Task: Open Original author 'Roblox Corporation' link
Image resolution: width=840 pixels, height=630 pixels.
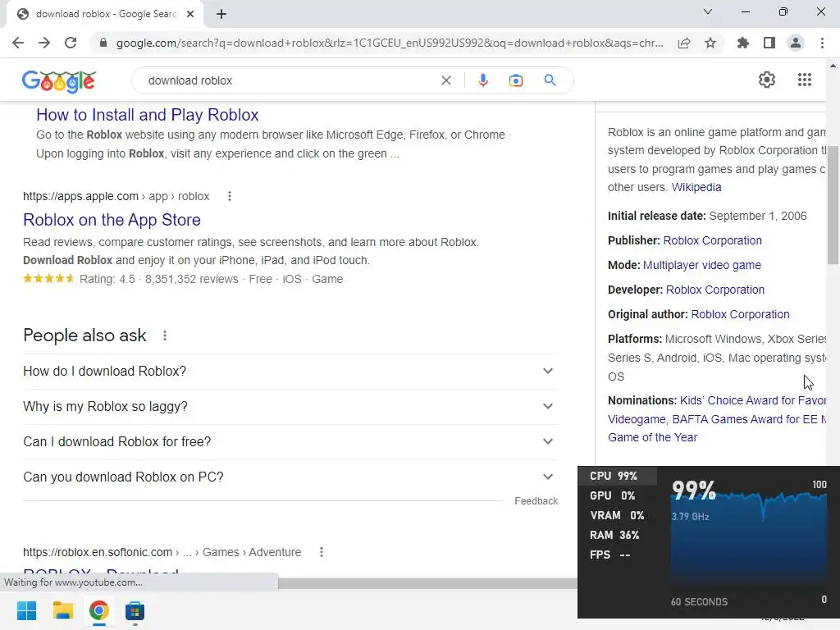Action: point(740,314)
